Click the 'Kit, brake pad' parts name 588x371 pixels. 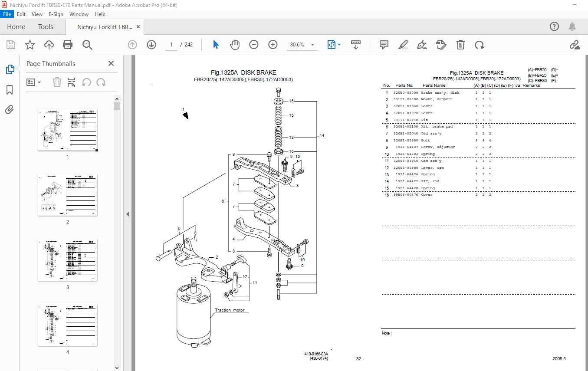point(437,127)
